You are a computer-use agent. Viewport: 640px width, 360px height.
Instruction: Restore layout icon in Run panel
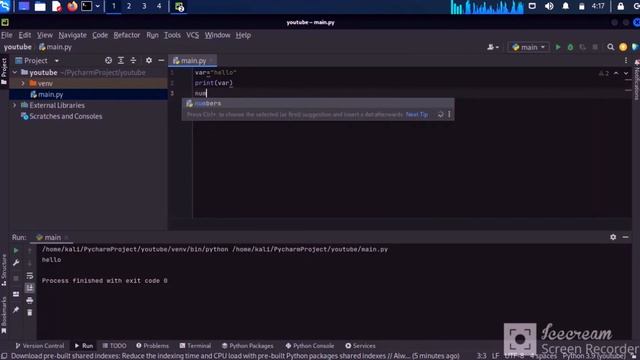16,294
